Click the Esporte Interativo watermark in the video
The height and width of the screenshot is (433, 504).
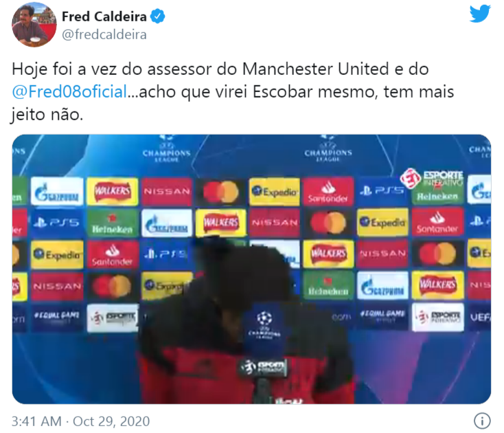tap(432, 179)
